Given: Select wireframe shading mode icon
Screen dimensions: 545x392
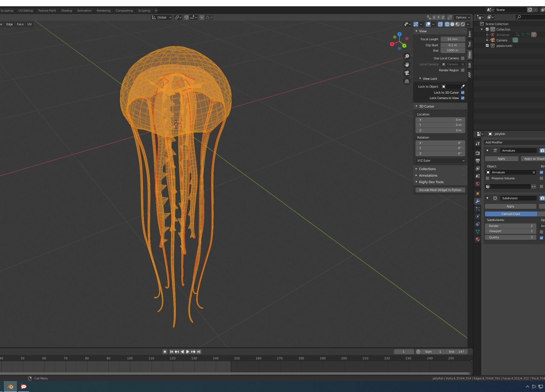Looking at the screenshot, I should 447,24.
